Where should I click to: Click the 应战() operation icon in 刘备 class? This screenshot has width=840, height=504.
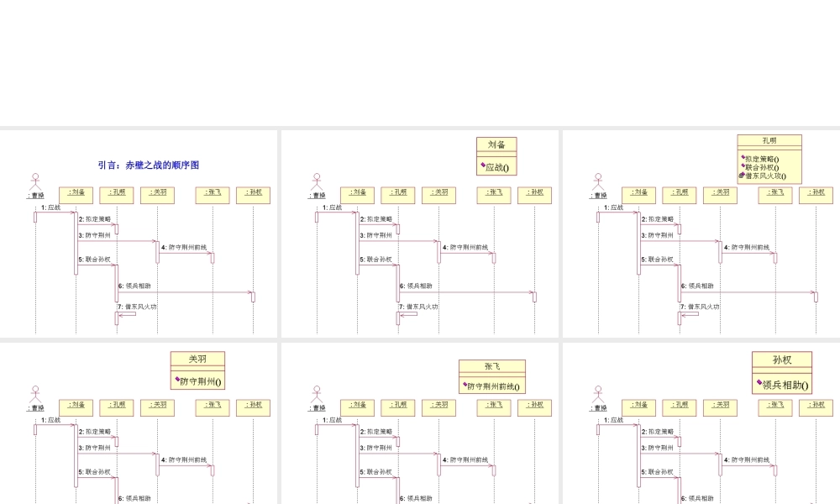482,166
